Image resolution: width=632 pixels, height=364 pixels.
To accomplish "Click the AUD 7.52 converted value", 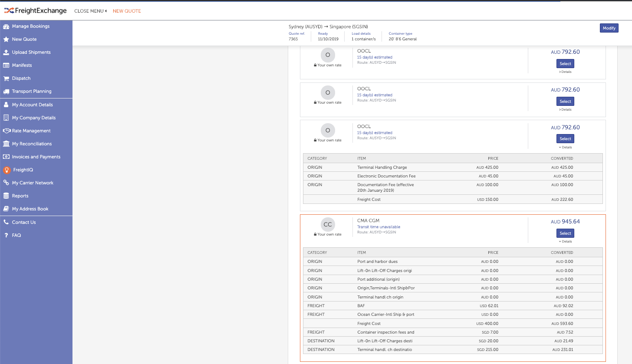I will 565,332.
